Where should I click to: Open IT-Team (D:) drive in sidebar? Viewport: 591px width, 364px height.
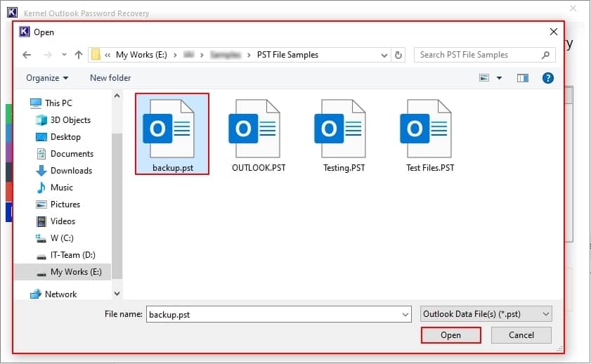[x=72, y=255]
